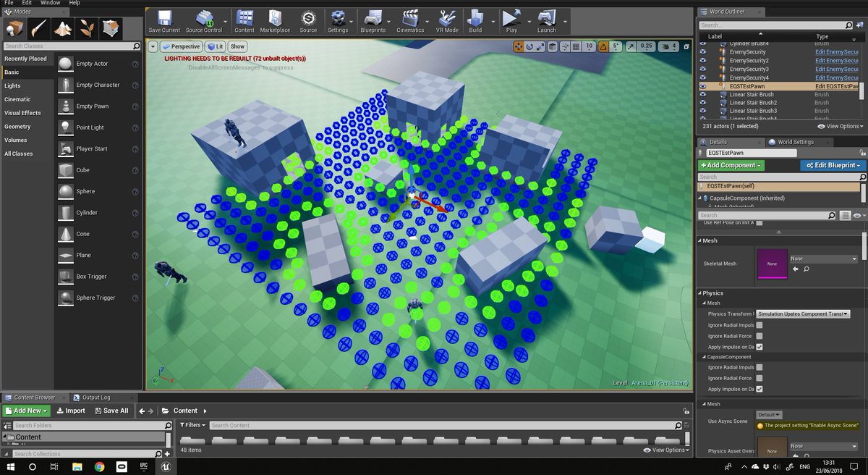
Task: Select the Place mode icon
Action: [15, 28]
